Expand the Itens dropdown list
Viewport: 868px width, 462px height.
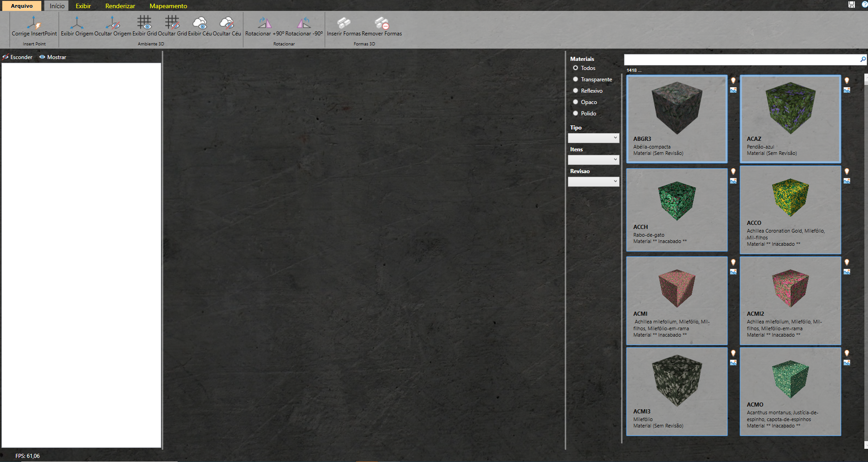click(593, 160)
